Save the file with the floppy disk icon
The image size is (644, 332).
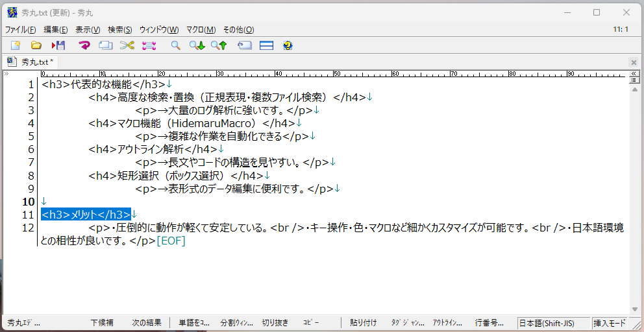coord(58,45)
